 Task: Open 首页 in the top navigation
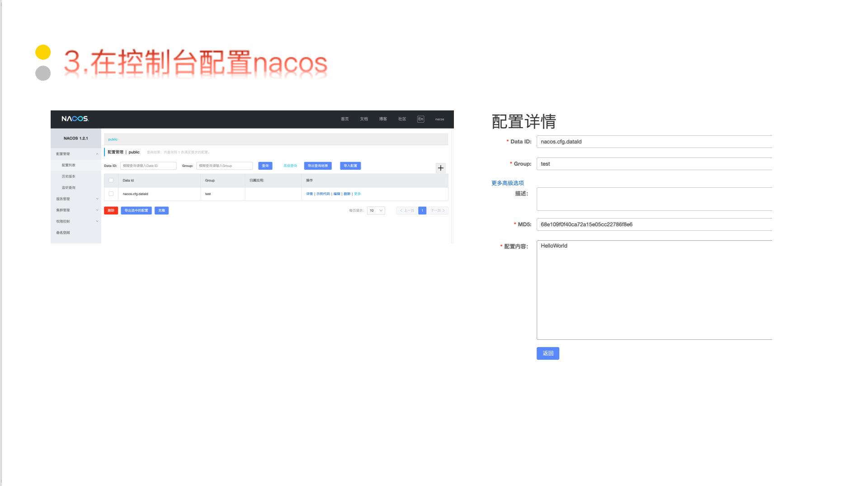coord(345,119)
